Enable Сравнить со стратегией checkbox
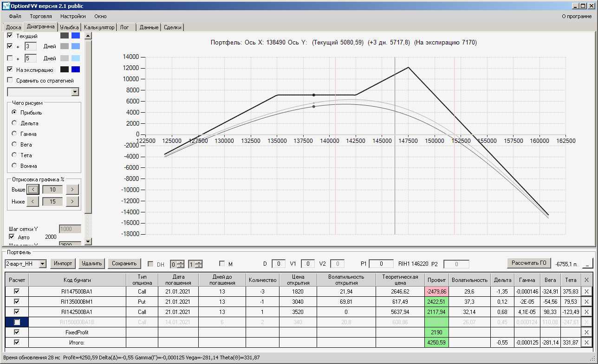The image size is (598, 364). (x=10, y=80)
